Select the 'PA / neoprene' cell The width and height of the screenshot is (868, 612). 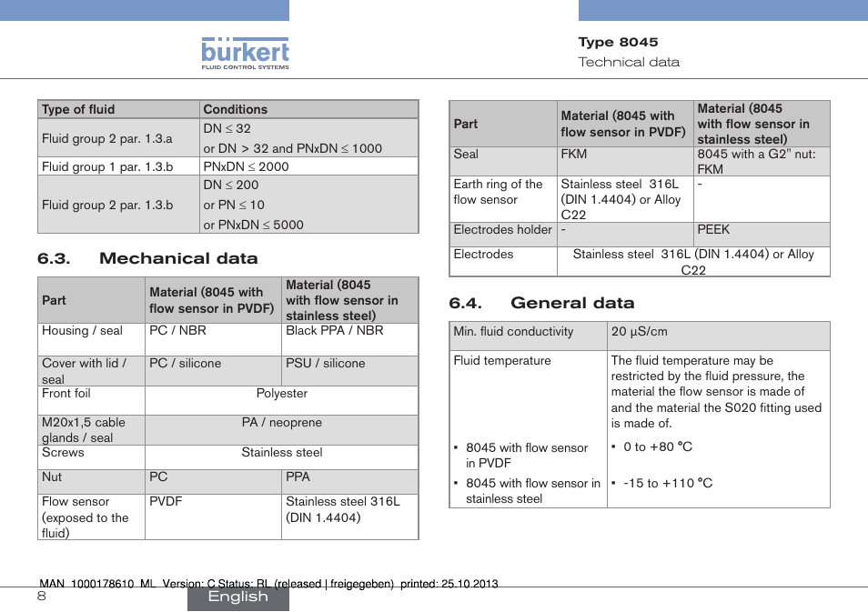282,430
